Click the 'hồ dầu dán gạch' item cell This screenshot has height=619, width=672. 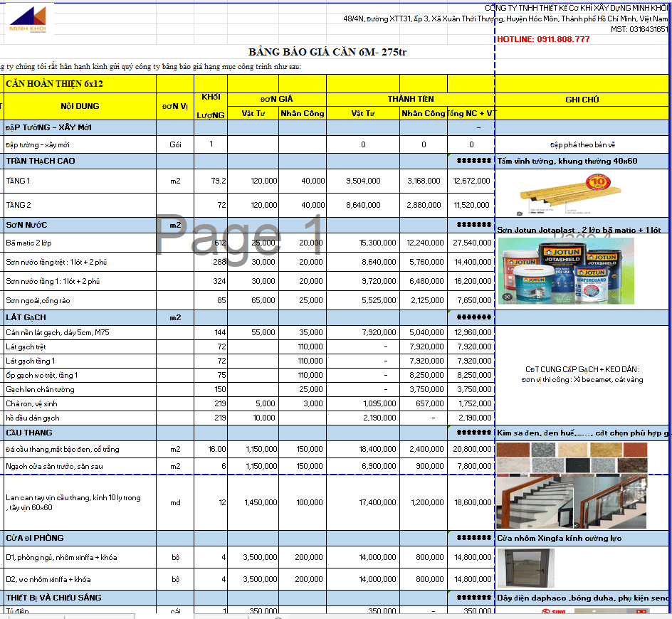[x=80, y=418]
